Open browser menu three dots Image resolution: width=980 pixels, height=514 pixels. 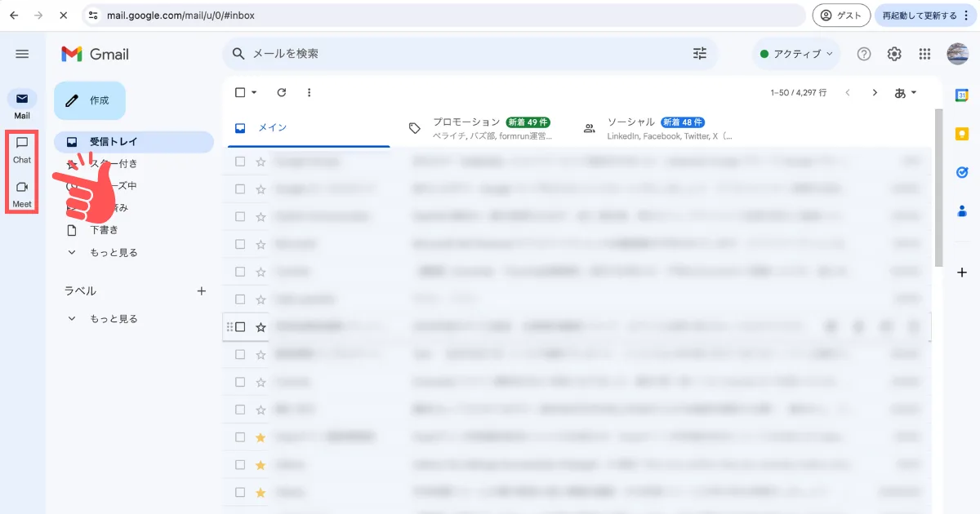pos(967,15)
